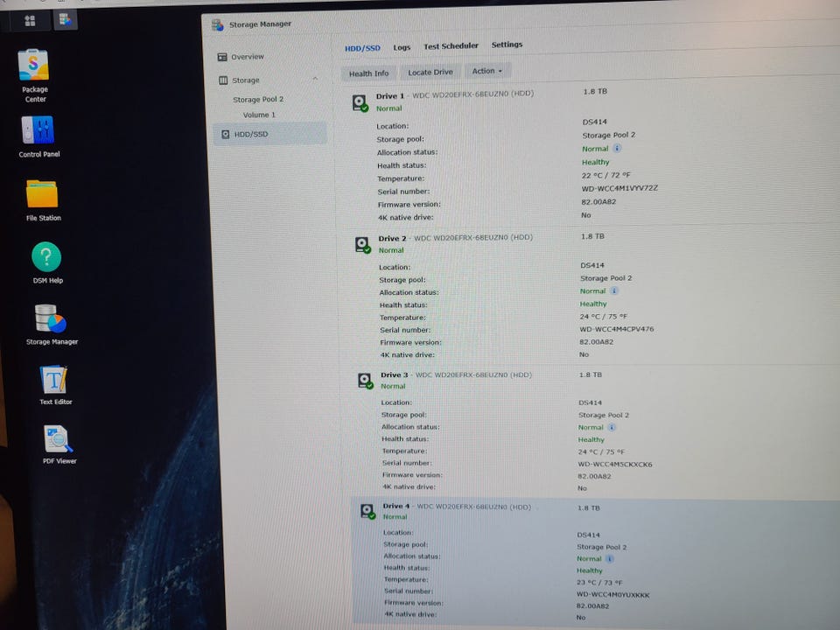Image resolution: width=840 pixels, height=630 pixels.
Task: Open the Action dropdown menu
Action: [x=487, y=71]
